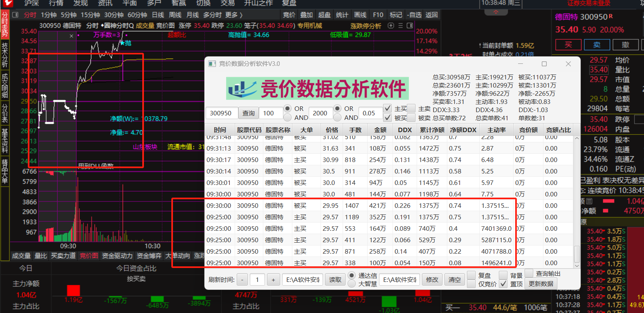
Task: Enable the 查询输出 checkbox
Action: pyautogui.click(x=529, y=273)
